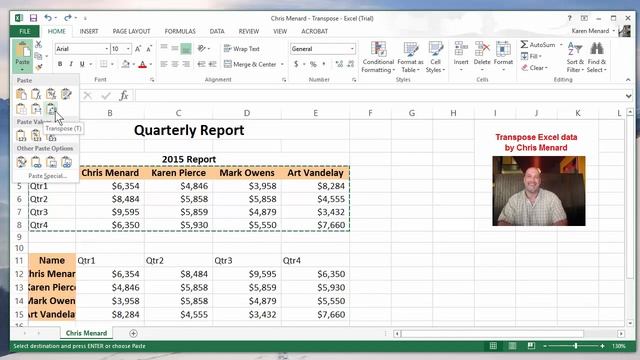Switch to Page Layout view in status bar
The image size is (640, 360).
[x=512, y=346]
